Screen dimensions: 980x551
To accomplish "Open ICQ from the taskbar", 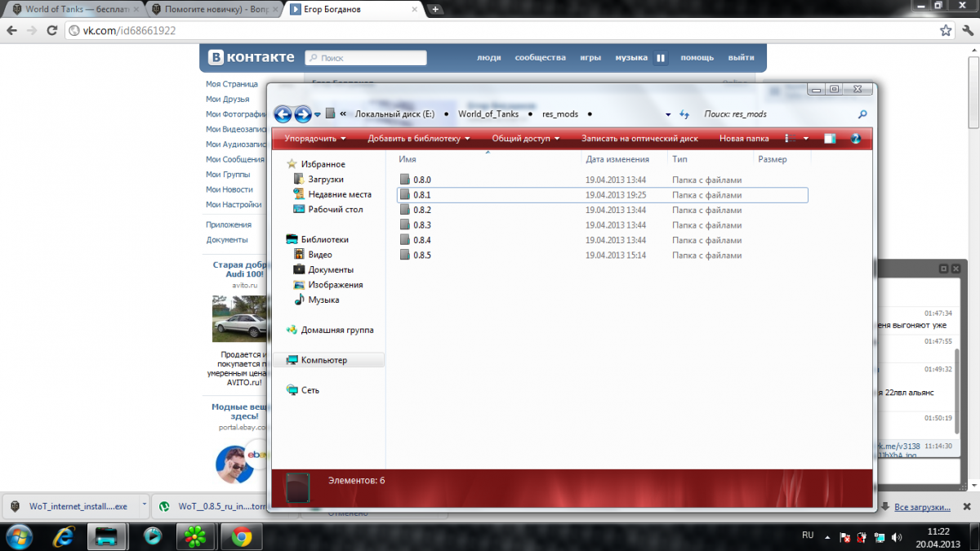I will click(195, 536).
